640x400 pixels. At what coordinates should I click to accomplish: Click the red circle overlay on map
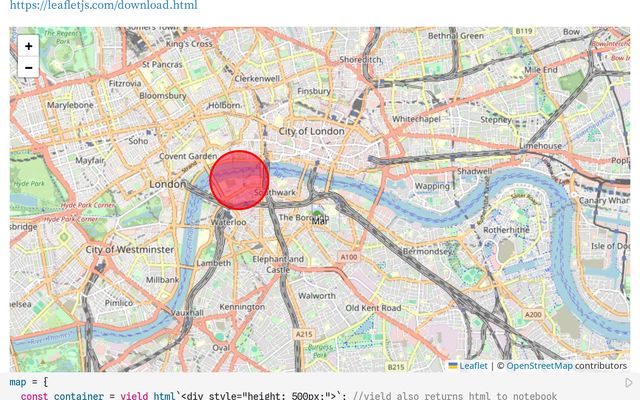pyautogui.click(x=239, y=180)
